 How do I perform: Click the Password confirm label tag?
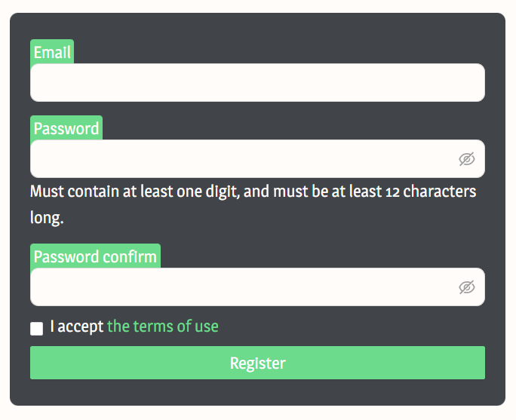click(95, 256)
